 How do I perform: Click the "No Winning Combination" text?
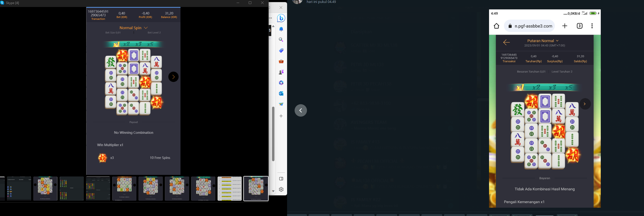coord(133,133)
